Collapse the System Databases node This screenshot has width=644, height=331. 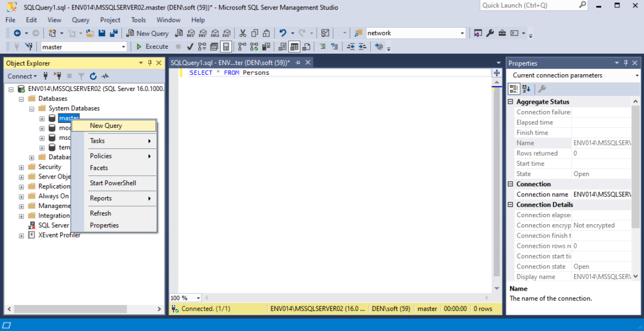point(31,109)
